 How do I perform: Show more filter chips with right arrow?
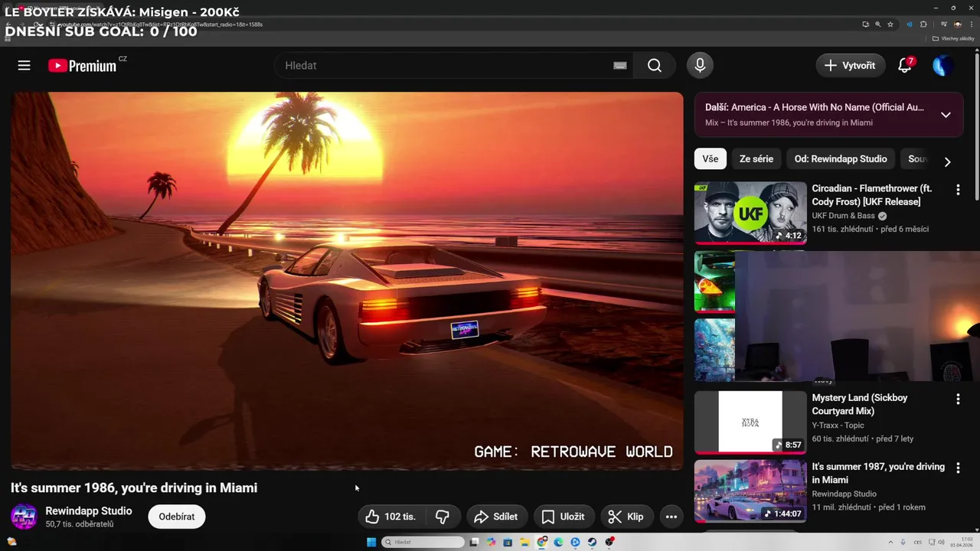[x=947, y=161]
